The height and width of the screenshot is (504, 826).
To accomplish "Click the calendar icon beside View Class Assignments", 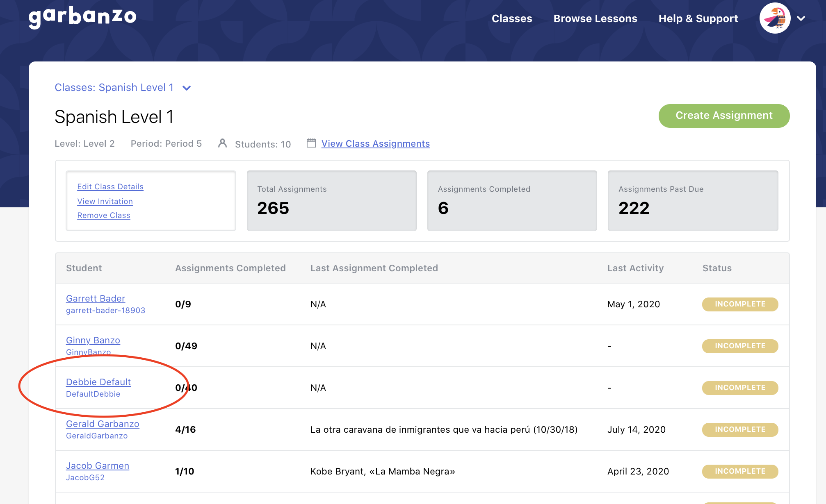I will pos(311,143).
